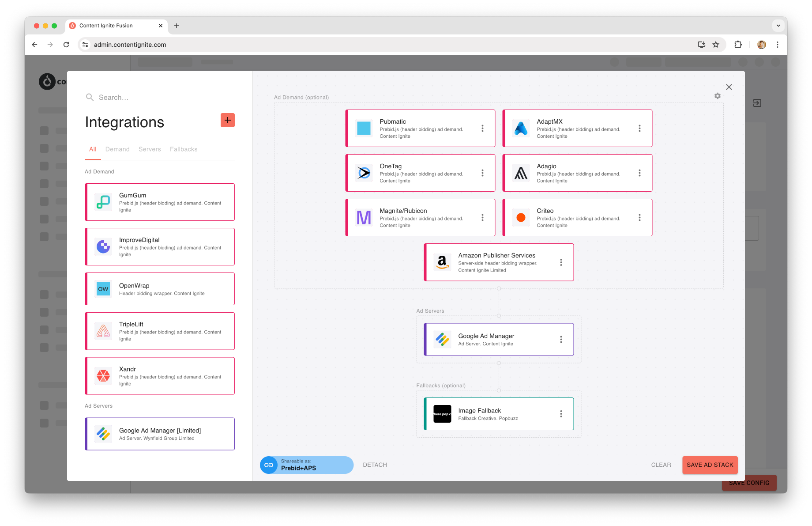Switch to the Fallbacks tab
This screenshot has height=526, width=812.
pyautogui.click(x=184, y=149)
